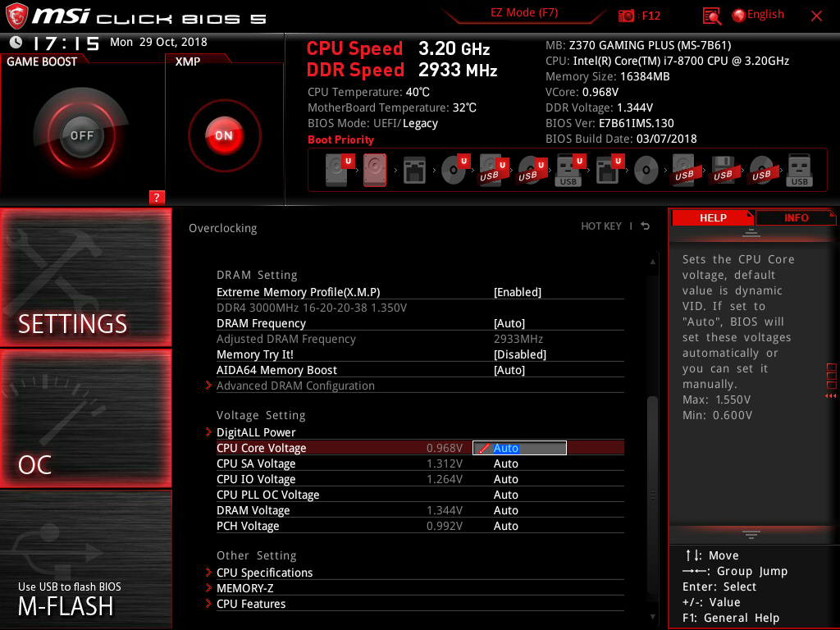Image resolution: width=840 pixels, height=630 pixels.
Task: Select the legacy USB CD/DVD boot icon
Action: tap(761, 171)
